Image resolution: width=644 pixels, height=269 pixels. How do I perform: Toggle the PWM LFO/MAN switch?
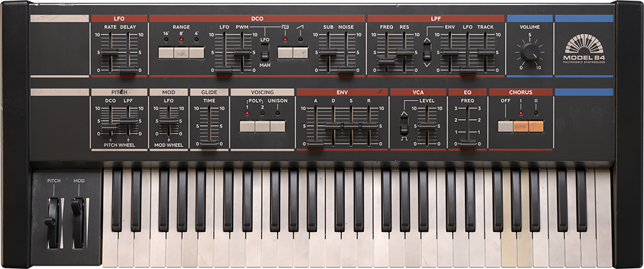[265, 54]
